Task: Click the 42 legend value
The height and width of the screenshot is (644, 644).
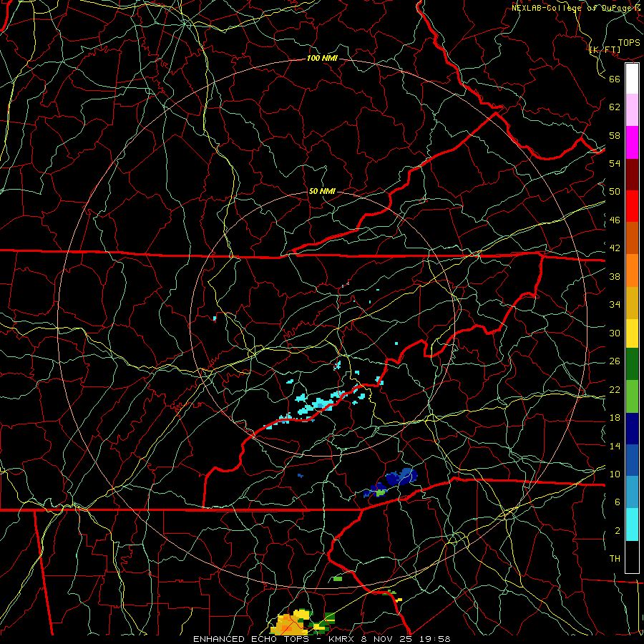Action: pos(615,248)
